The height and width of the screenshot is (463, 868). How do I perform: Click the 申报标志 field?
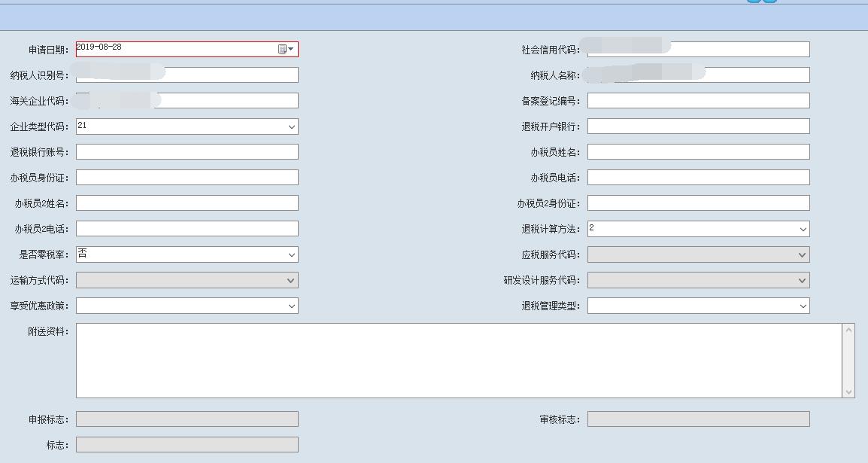(187, 419)
